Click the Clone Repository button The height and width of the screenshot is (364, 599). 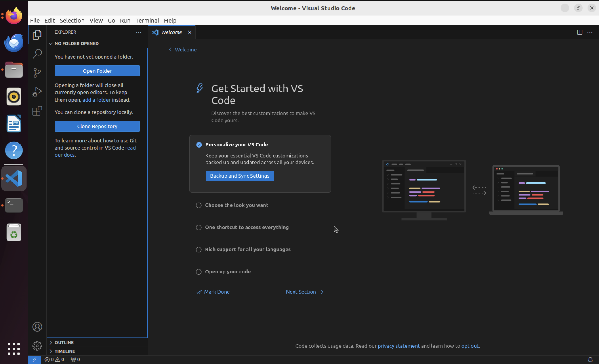pos(97,126)
